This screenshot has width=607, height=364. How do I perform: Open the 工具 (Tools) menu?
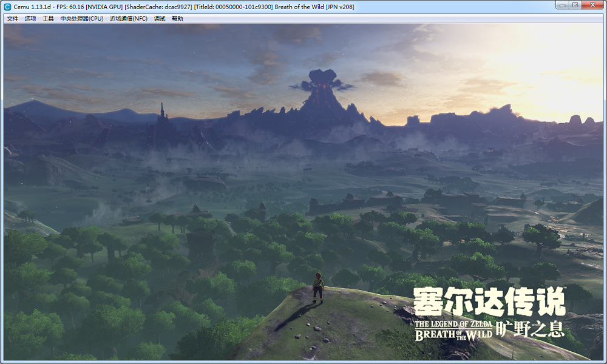pos(48,18)
